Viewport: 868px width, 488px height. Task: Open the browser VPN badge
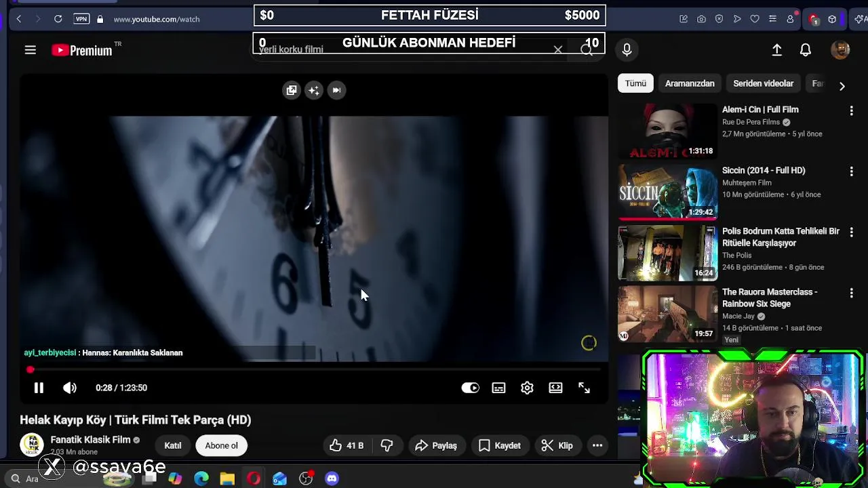coord(81,19)
